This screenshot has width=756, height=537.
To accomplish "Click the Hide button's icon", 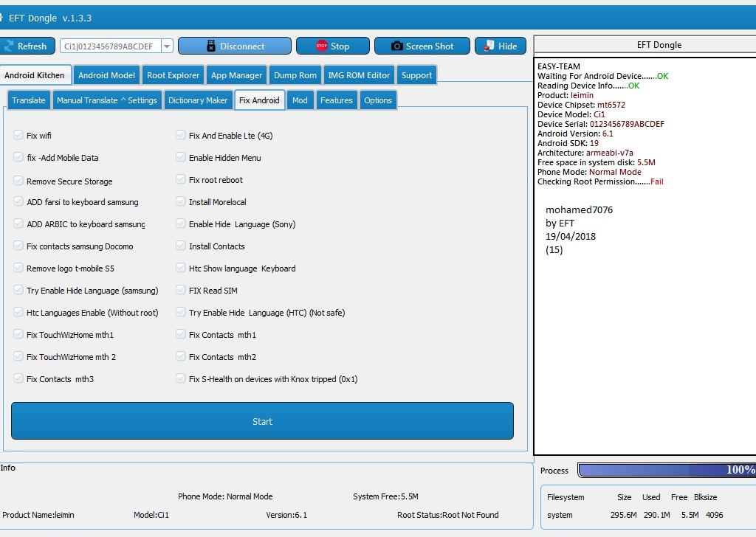I will coord(489,46).
